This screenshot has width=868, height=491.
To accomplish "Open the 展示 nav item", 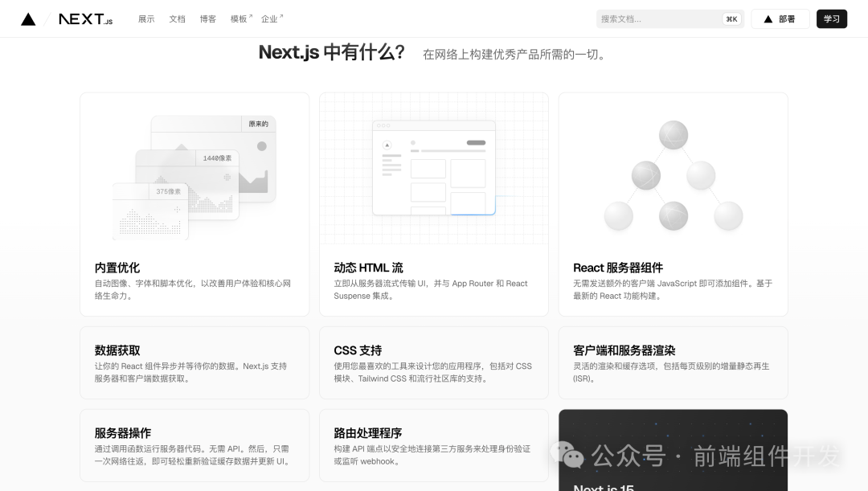I will pyautogui.click(x=146, y=18).
